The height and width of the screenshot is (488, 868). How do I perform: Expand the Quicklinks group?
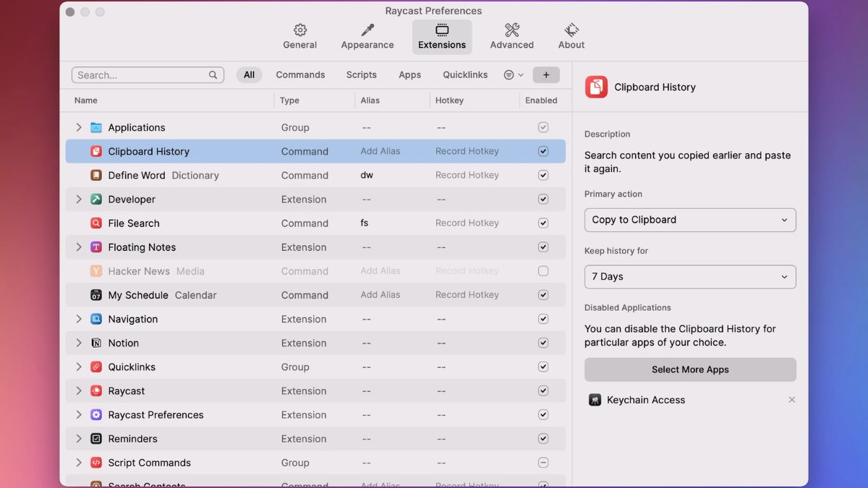79,367
